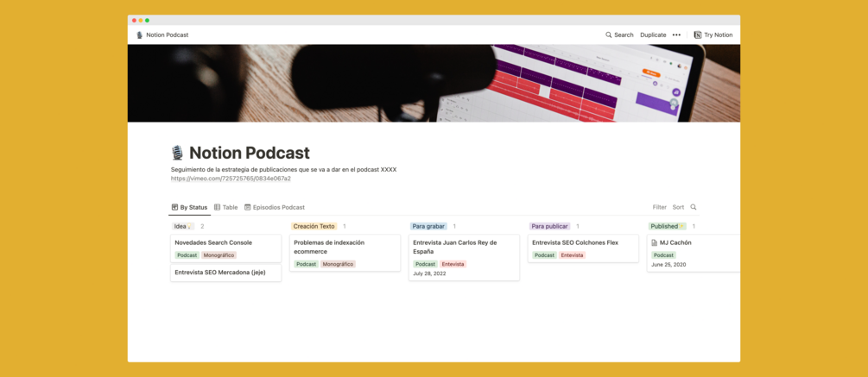Click the yellow minimize window button
The image size is (868, 377).
click(141, 21)
